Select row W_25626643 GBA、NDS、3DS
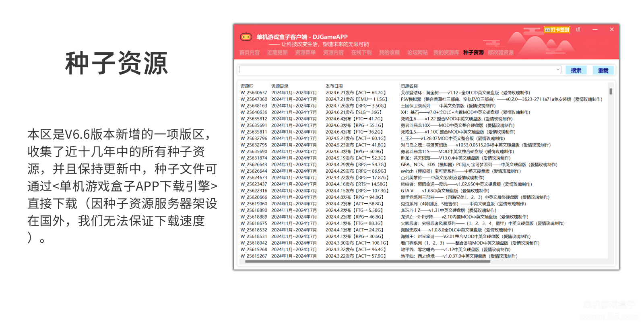The width and height of the screenshot is (644, 322). coord(424,165)
